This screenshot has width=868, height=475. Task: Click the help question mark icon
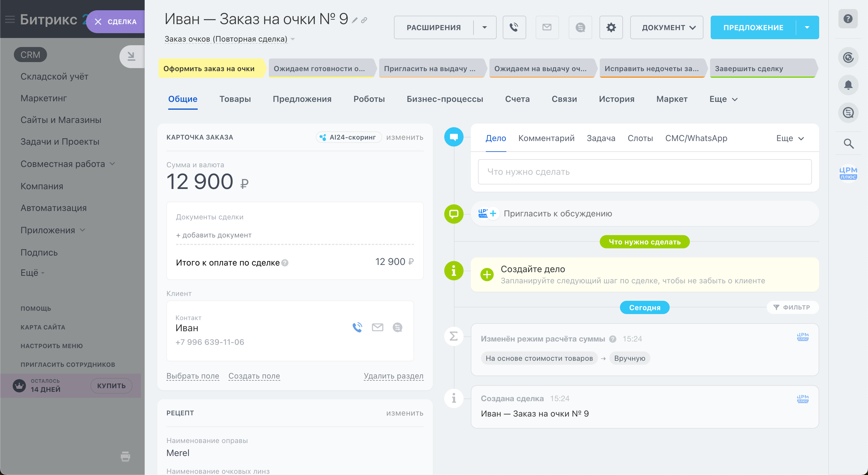pyautogui.click(x=848, y=18)
